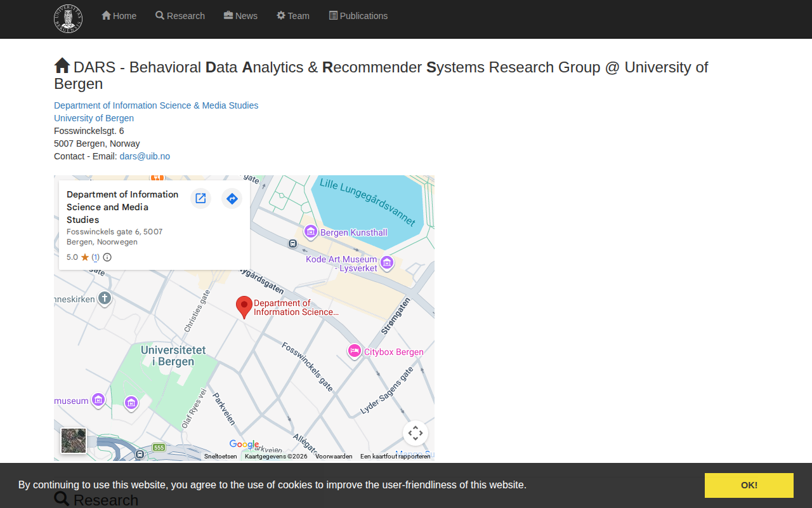Go to the Research menu item

pyautogui.click(x=180, y=16)
